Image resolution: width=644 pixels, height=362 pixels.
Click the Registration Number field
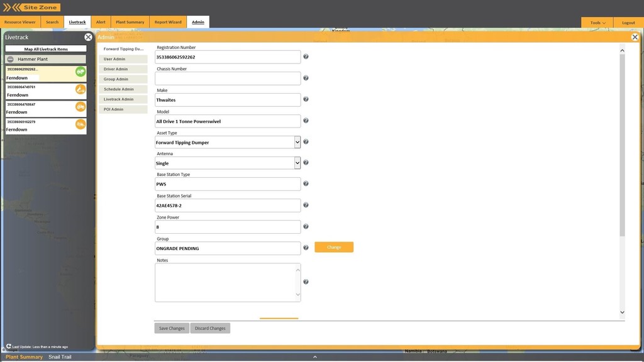228,57
